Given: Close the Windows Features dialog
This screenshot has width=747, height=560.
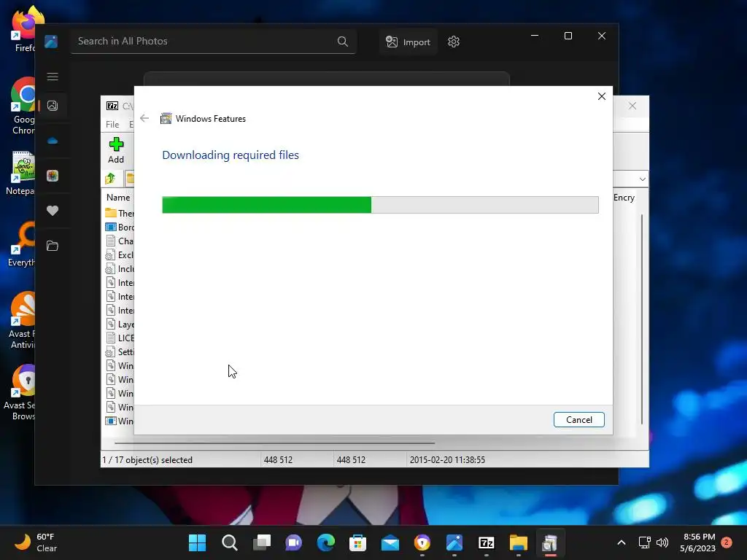Looking at the screenshot, I should click(x=602, y=96).
